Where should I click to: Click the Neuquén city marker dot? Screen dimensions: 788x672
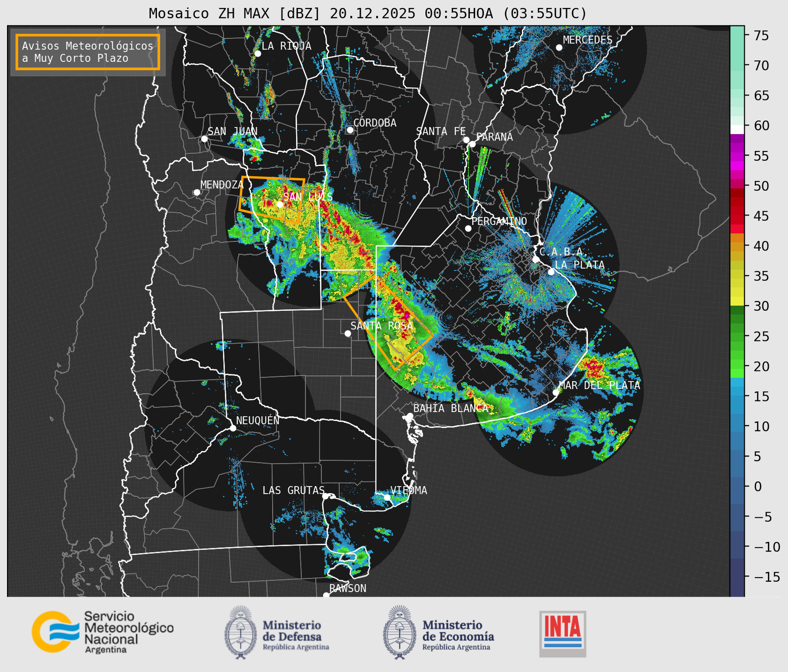[x=233, y=428]
